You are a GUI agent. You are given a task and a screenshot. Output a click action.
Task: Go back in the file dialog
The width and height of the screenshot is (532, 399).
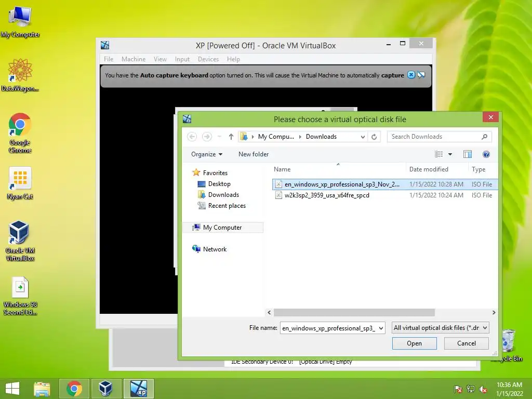pos(192,137)
